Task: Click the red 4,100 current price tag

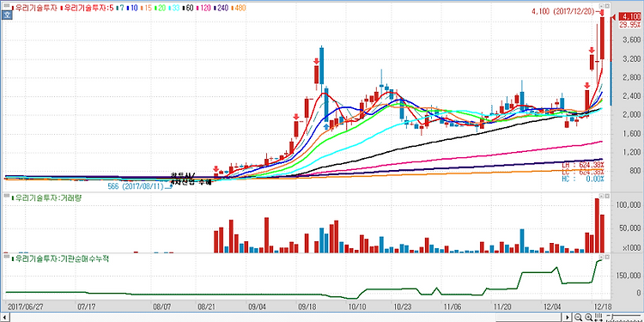Action: coord(629,16)
